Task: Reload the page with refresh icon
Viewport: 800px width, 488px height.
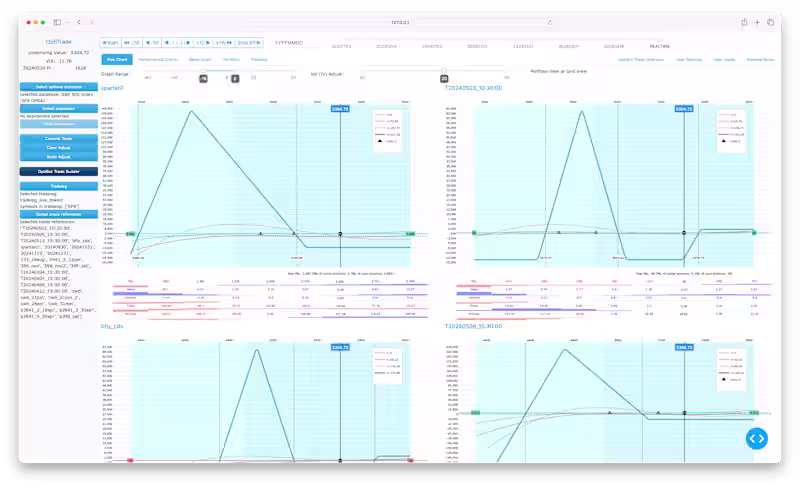Action: tap(549, 22)
